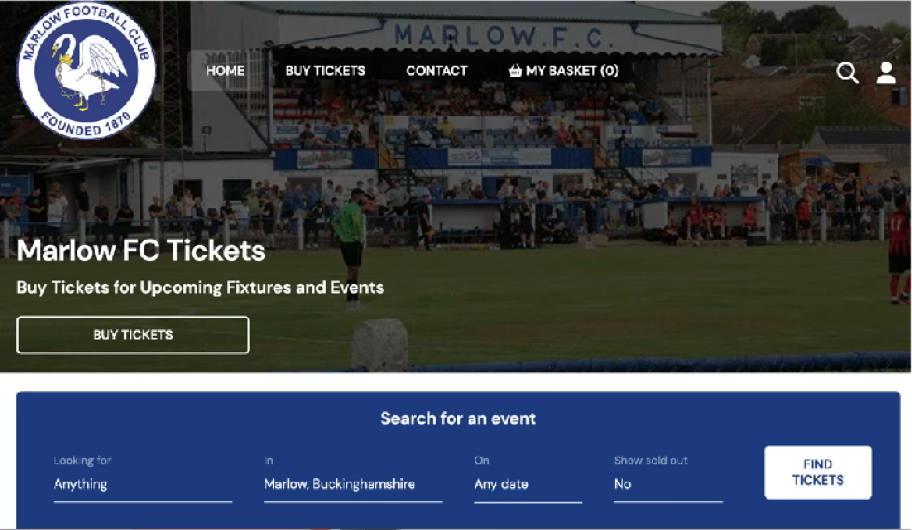912x530 pixels.
Task: Click the Find Tickets button
Action: click(x=818, y=472)
